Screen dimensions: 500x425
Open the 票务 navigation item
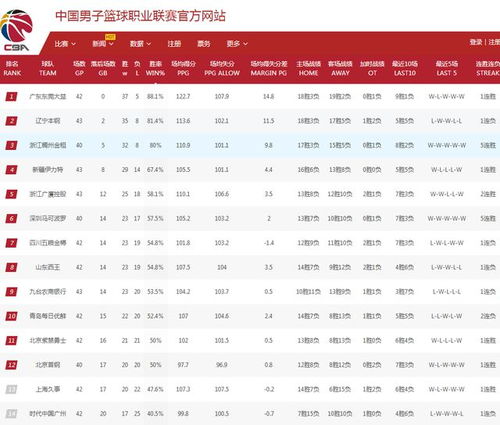(204, 44)
